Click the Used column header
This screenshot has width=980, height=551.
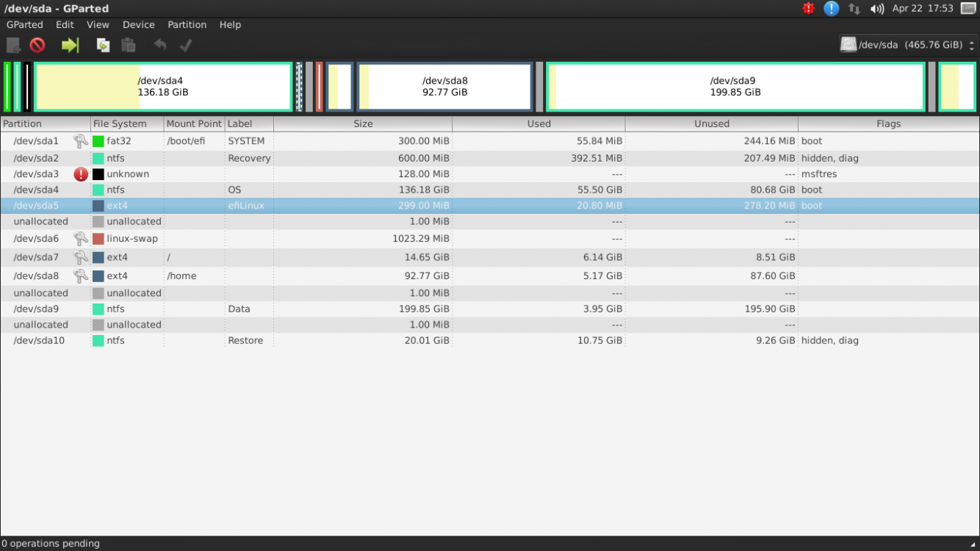[x=538, y=123]
